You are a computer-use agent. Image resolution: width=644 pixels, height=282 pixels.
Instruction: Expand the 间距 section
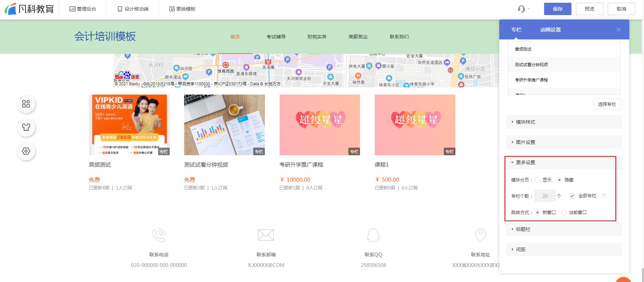tap(564, 249)
